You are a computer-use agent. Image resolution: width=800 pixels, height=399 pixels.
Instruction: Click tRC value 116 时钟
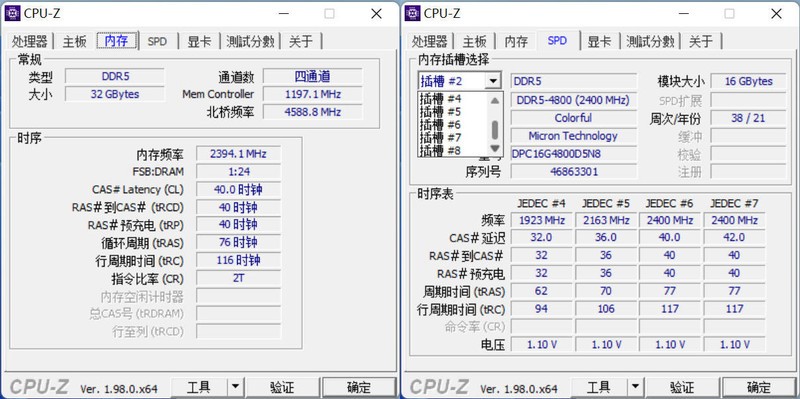[x=238, y=260]
